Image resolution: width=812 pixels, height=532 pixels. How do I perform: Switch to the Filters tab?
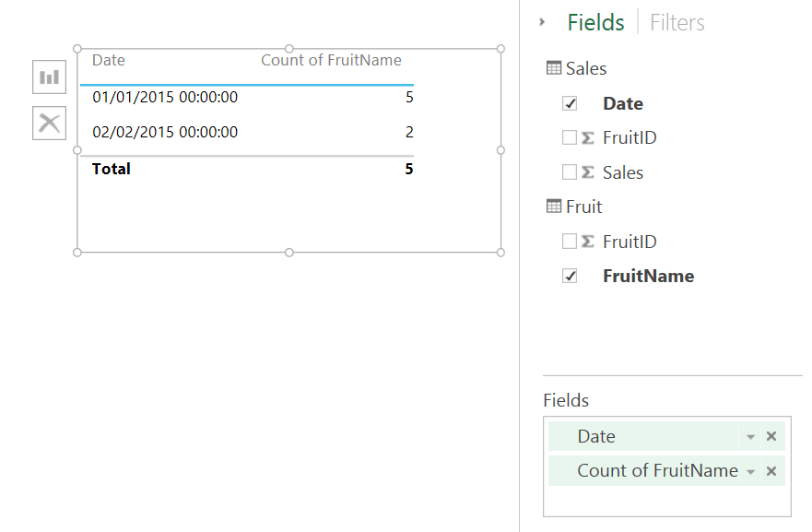(x=677, y=22)
